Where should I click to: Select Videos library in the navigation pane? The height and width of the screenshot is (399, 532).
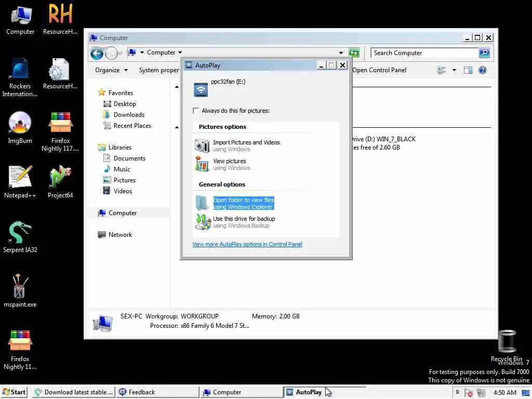click(117, 191)
